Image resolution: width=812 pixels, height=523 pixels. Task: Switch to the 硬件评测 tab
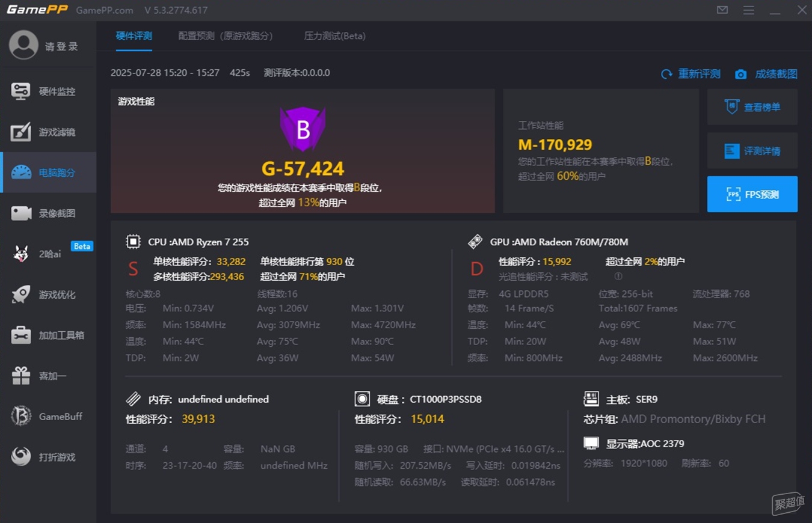[134, 36]
